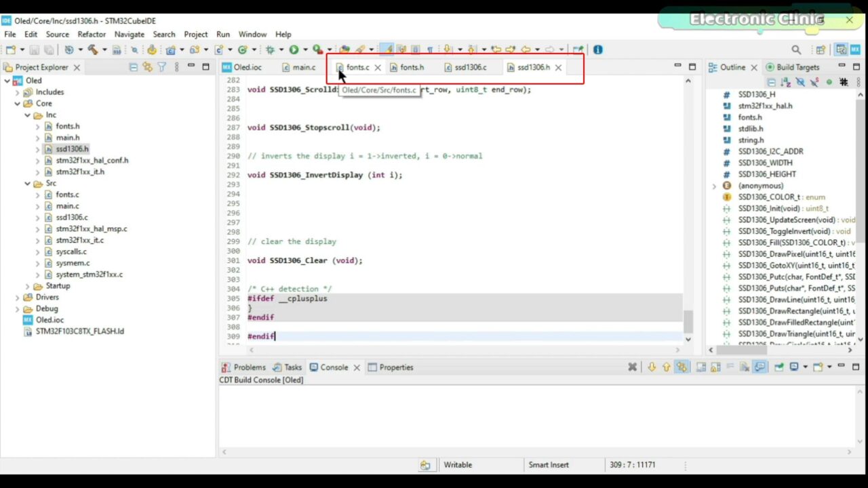This screenshot has width=868, height=488.
Task: Open the Run button dropdown arrow
Action: click(x=304, y=49)
